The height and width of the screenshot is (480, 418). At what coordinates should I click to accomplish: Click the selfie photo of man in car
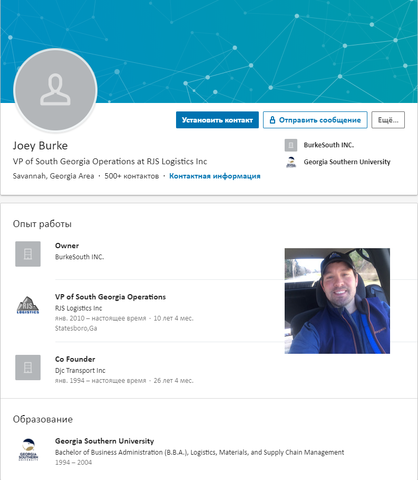(337, 301)
